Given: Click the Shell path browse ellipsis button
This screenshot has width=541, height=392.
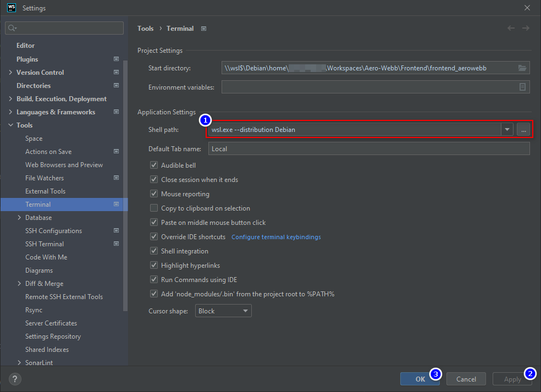Looking at the screenshot, I should click(523, 130).
